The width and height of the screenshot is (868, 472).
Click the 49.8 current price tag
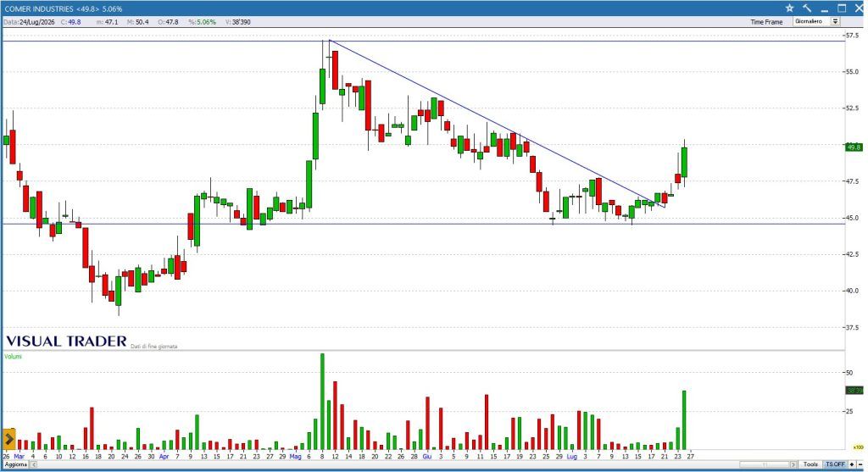click(854, 147)
